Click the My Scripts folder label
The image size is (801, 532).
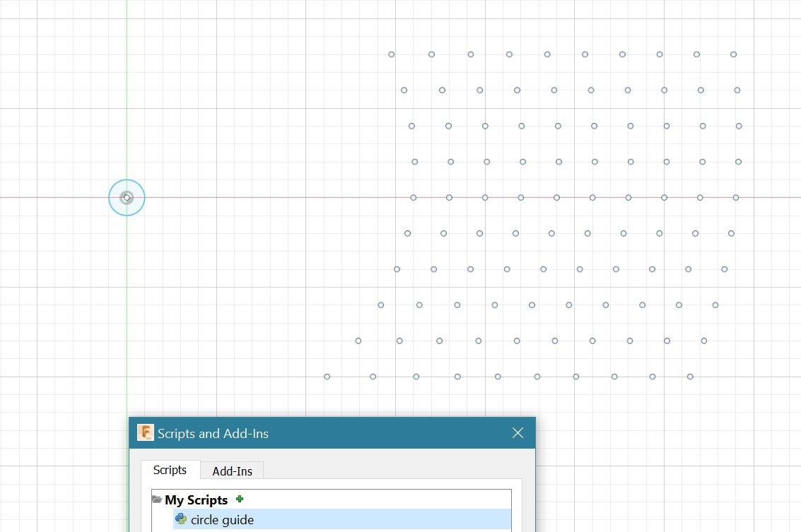tap(196, 500)
